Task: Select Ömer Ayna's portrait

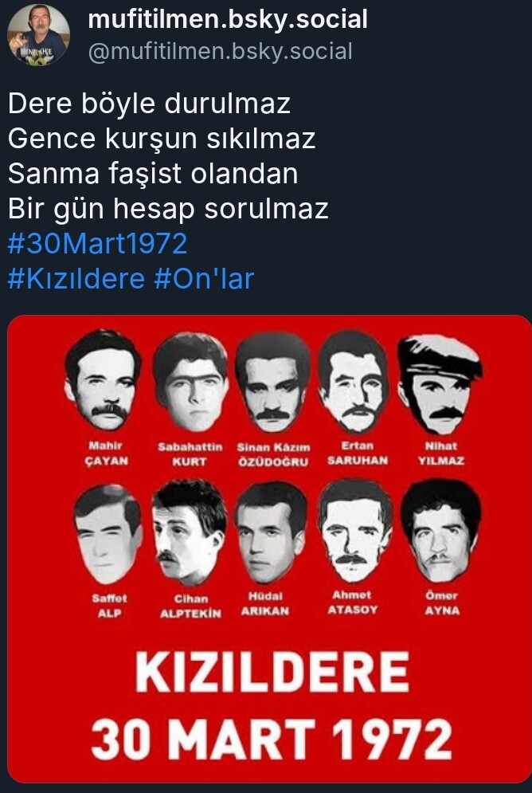Action: (x=440, y=531)
